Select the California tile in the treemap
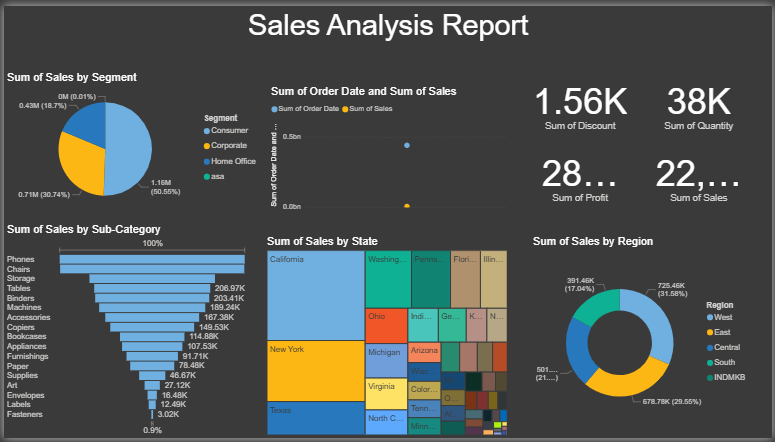 315,295
